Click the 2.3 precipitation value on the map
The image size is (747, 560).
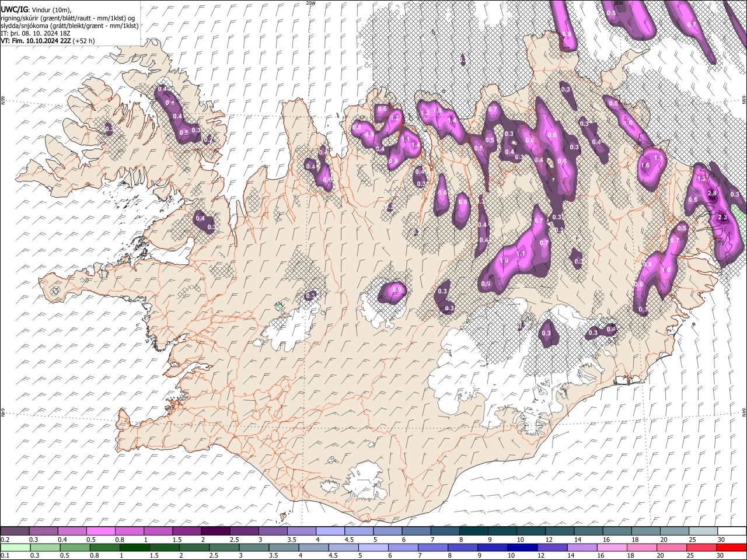coord(722,217)
